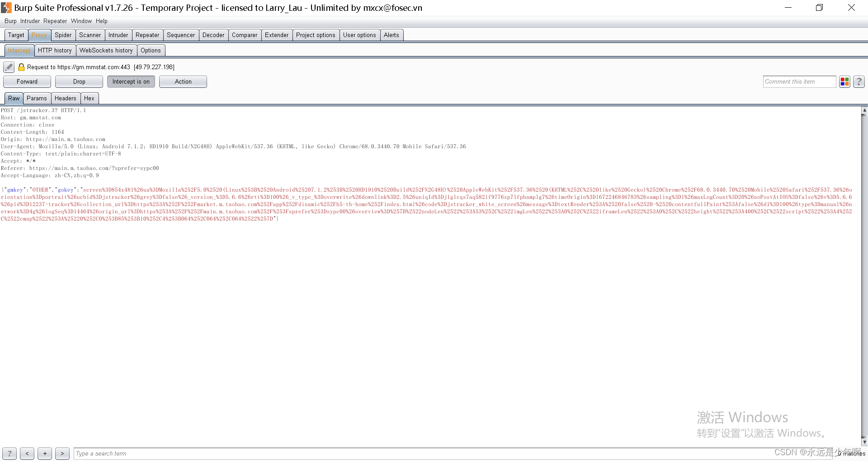Switch to the Sequencer tab
868x461 pixels.
click(181, 35)
